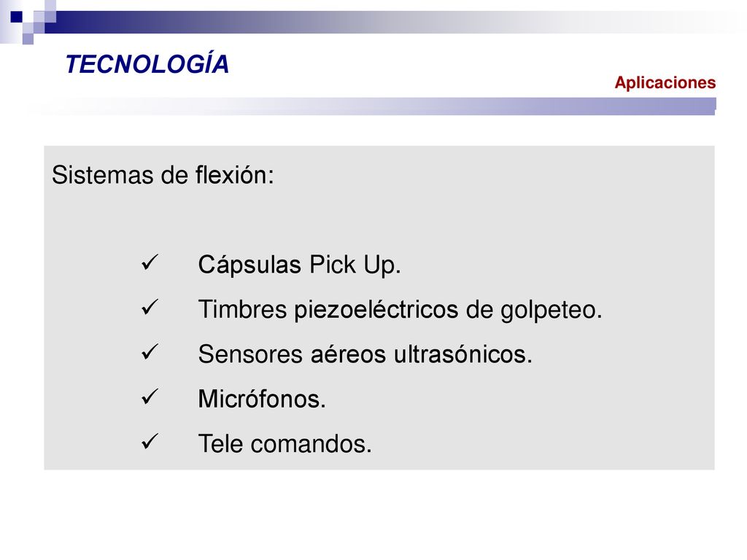The width and height of the screenshot is (747, 560).
Task: Click the checkmark beside Micrófonos
Action: 150,397
